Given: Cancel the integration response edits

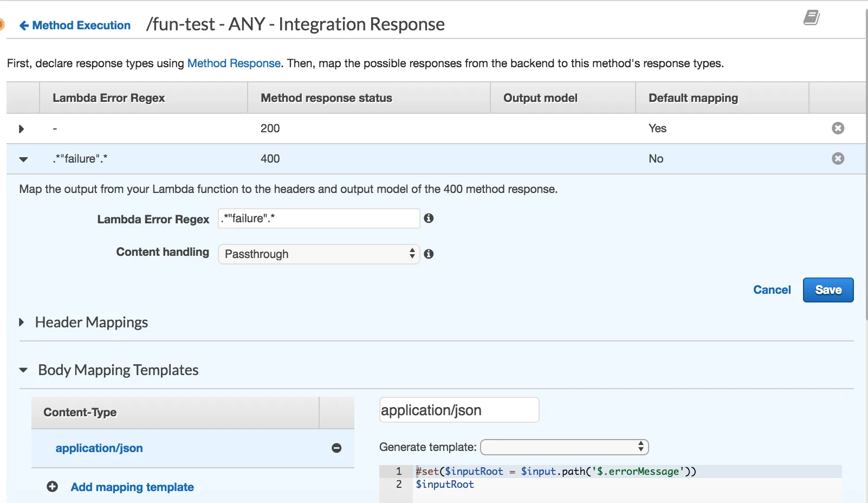Looking at the screenshot, I should (772, 290).
